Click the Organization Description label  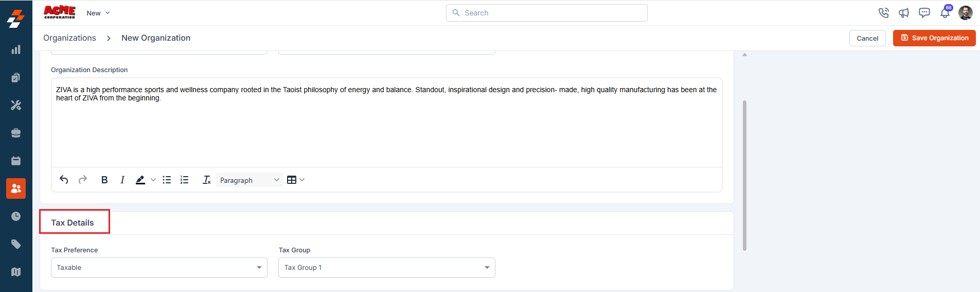coord(90,70)
